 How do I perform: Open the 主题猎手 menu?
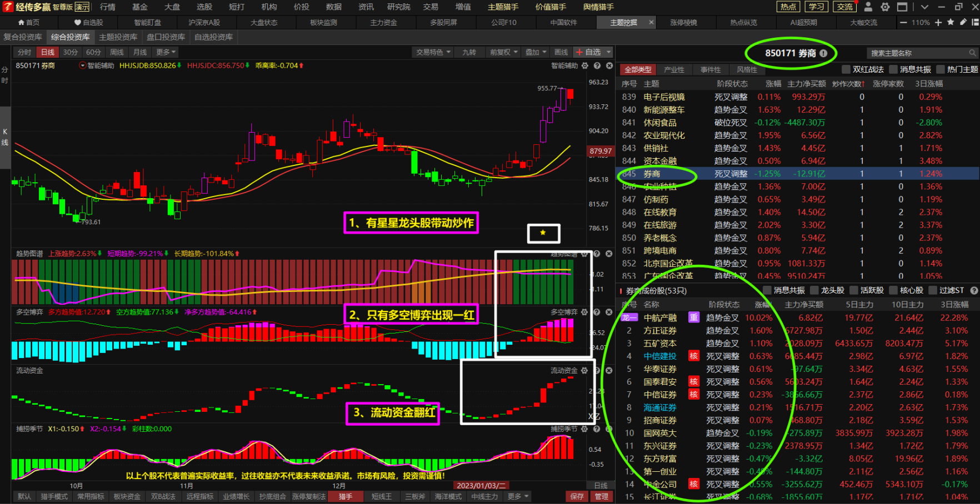tap(503, 7)
